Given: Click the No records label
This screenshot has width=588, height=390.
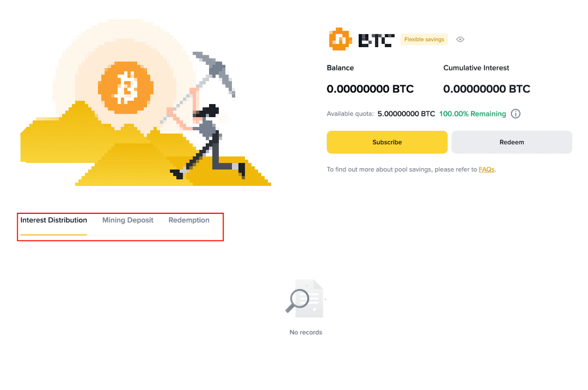Looking at the screenshot, I should [x=306, y=332].
